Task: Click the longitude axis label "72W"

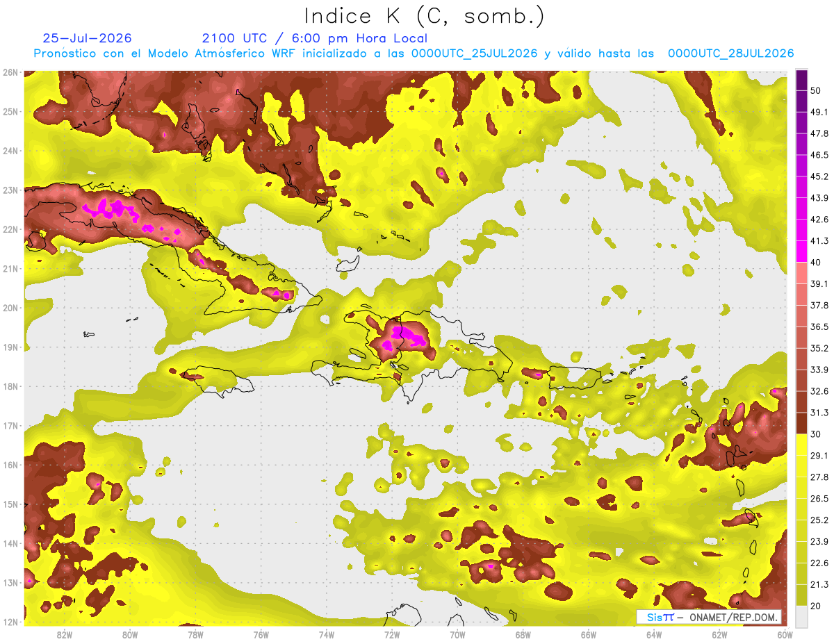Action: coord(392,634)
